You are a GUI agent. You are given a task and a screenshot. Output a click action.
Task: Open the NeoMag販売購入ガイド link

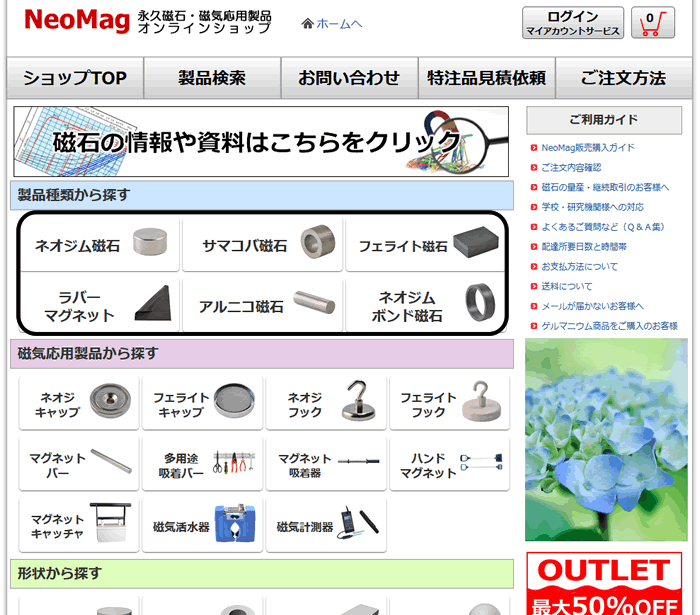(588, 148)
